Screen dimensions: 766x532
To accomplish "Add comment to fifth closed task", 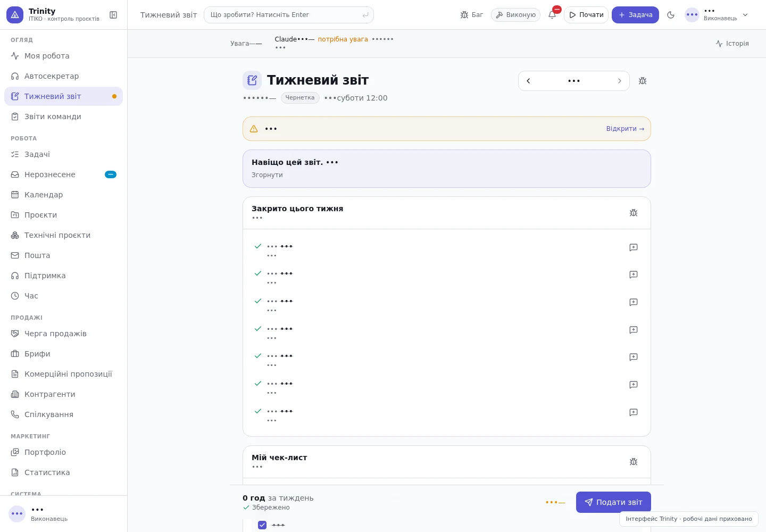I will [x=634, y=357].
